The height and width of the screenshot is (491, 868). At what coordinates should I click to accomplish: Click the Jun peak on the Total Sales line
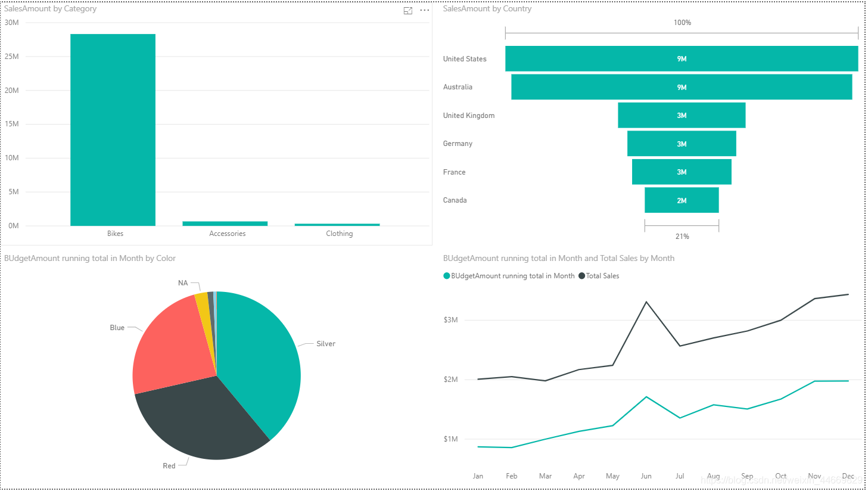pyautogui.click(x=646, y=302)
